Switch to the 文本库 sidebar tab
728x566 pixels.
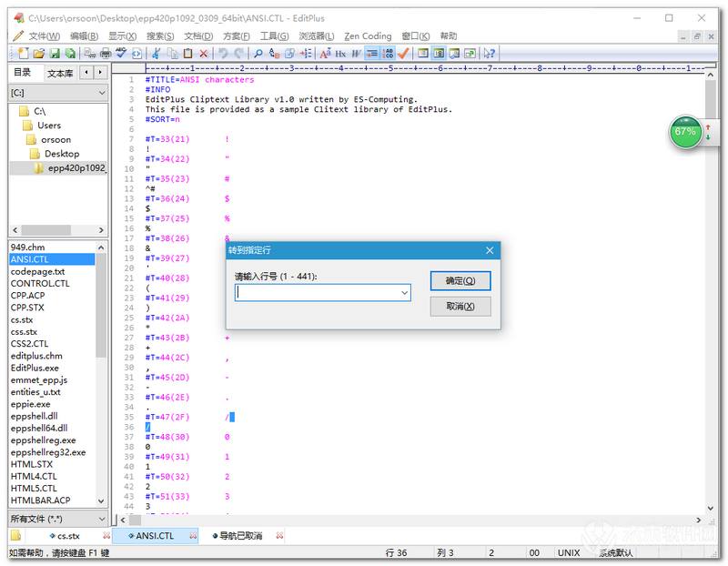60,74
